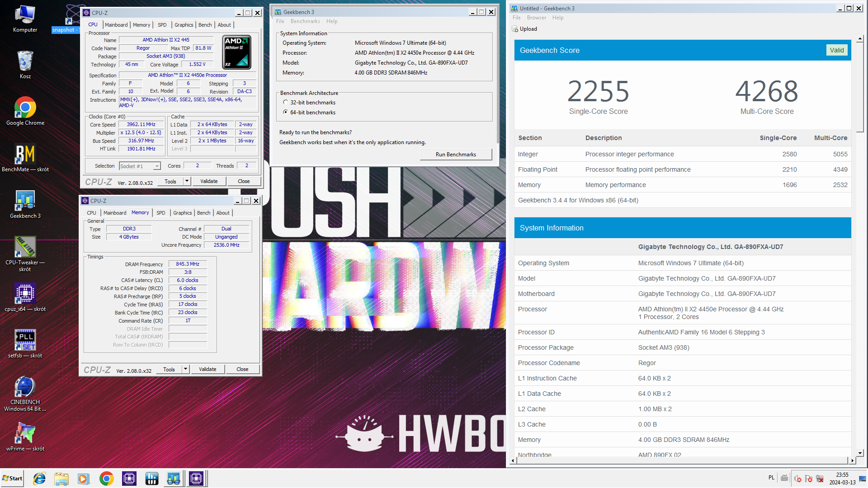Open Bench tab in top CPU-Z window
This screenshot has height=488, width=868.
(x=205, y=25)
